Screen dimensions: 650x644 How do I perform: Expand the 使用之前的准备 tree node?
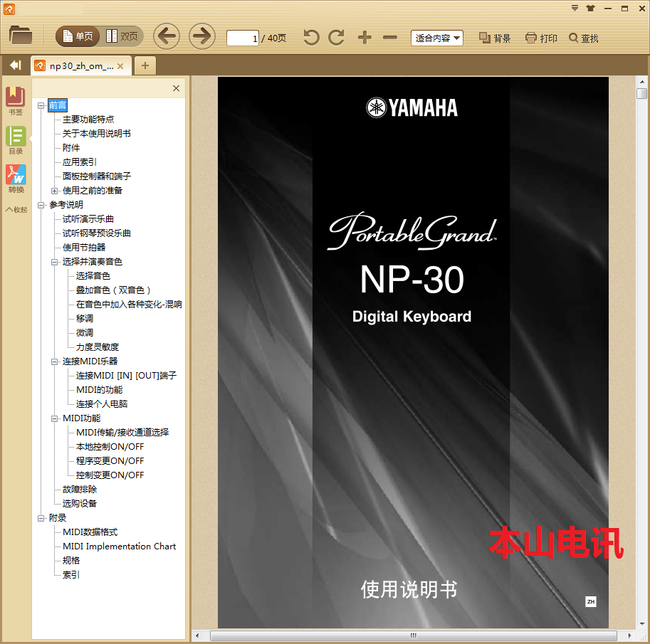pyautogui.click(x=54, y=191)
